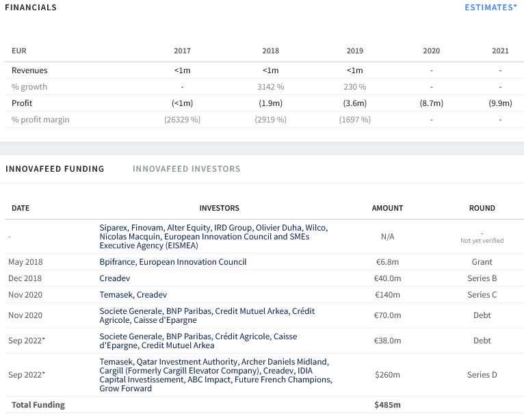Select the (8.7m) profit value
This screenshot has width=524, height=420.
coord(432,103)
